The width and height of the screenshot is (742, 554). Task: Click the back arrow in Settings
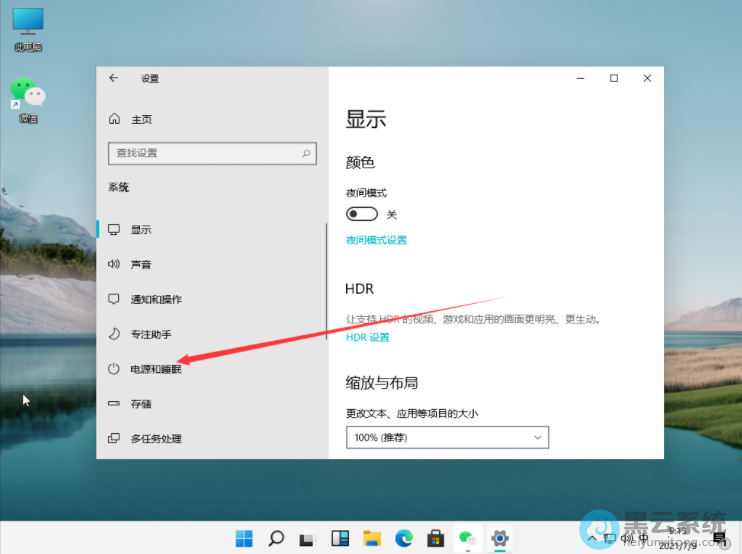tap(113, 78)
